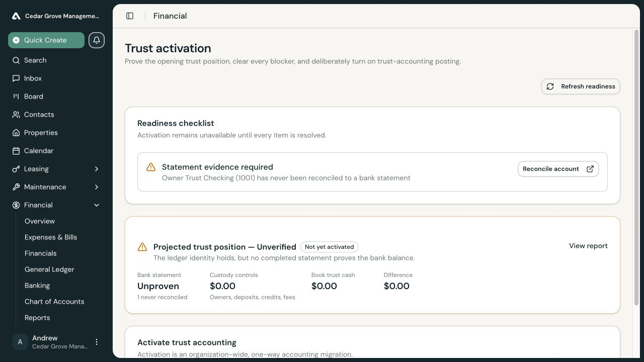Click the Quick Create button

click(x=46, y=40)
